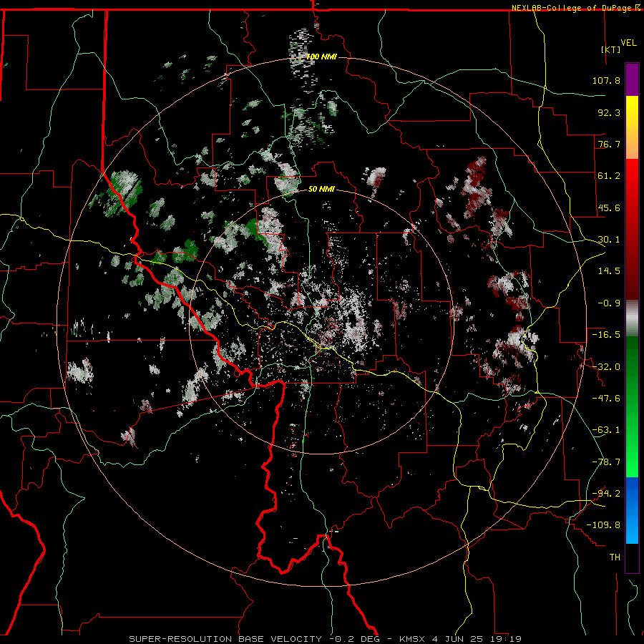Viewport: 644px width, 644px height.
Task: Click the yellow segment of the color bar
Action: (632, 127)
